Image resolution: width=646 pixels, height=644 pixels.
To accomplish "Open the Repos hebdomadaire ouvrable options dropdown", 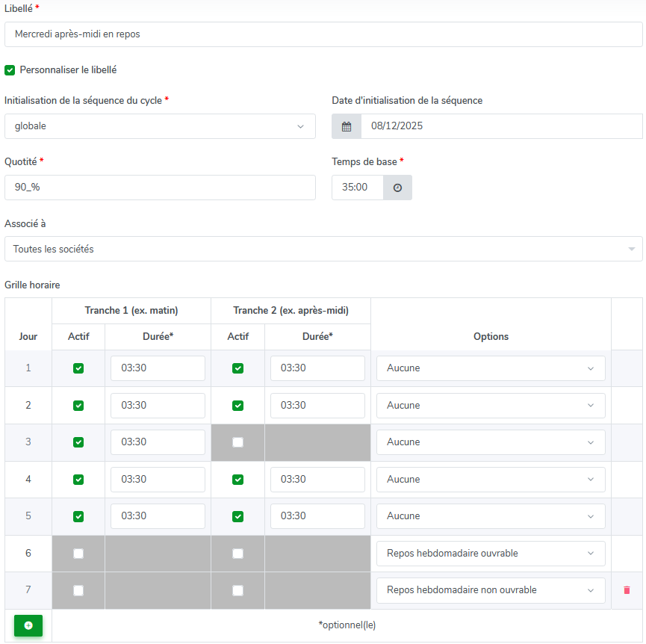I will coord(491,554).
